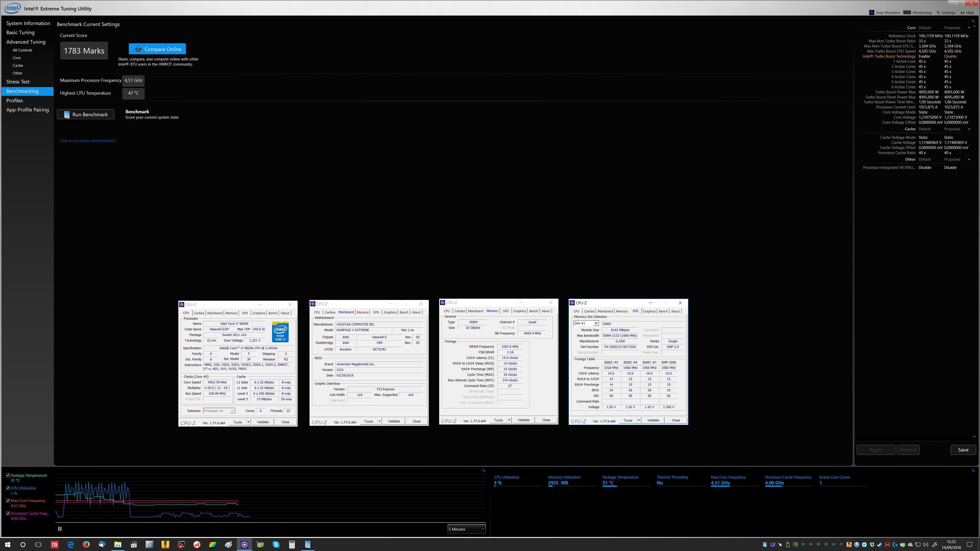Switch to Caches tab in CPU-Z CPU window

[x=199, y=313]
